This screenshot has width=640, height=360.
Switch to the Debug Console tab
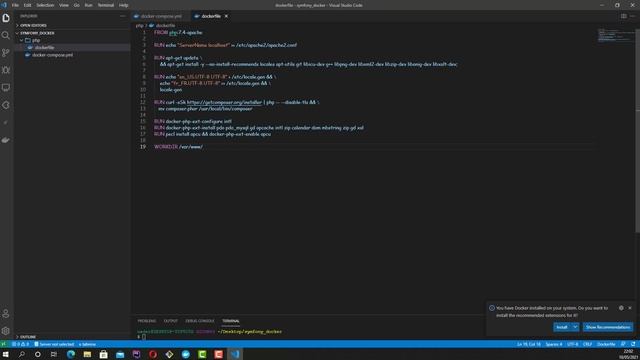(200, 321)
